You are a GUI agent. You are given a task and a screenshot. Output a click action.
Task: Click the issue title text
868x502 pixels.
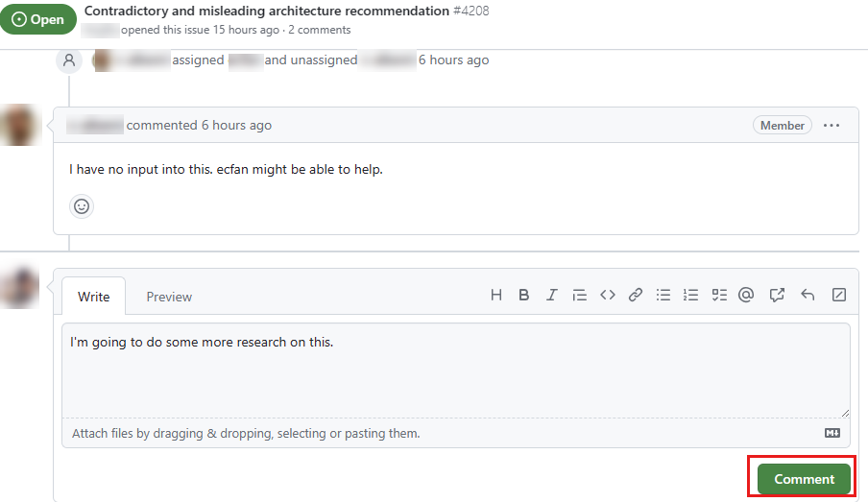pyautogui.click(x=266, y=12)
